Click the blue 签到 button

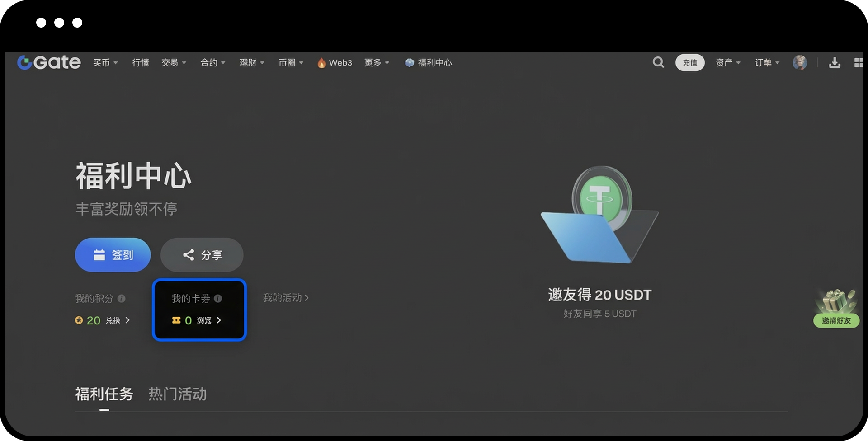click(113, 255)
